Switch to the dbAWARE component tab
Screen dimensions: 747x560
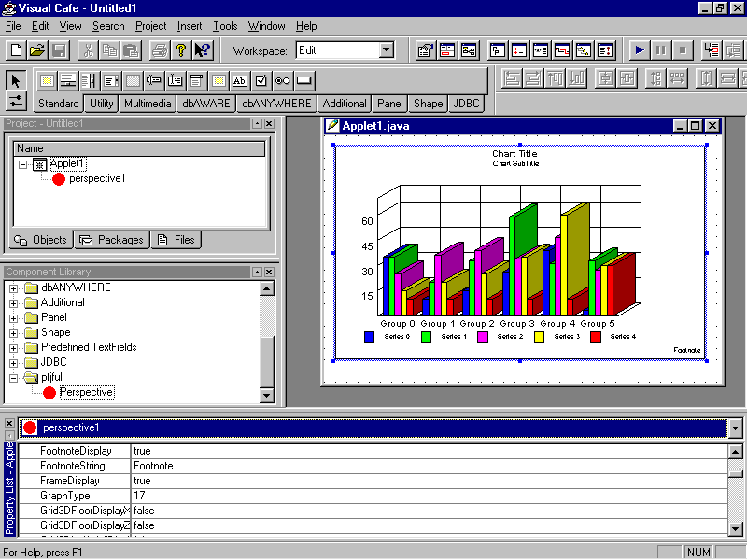205,104
